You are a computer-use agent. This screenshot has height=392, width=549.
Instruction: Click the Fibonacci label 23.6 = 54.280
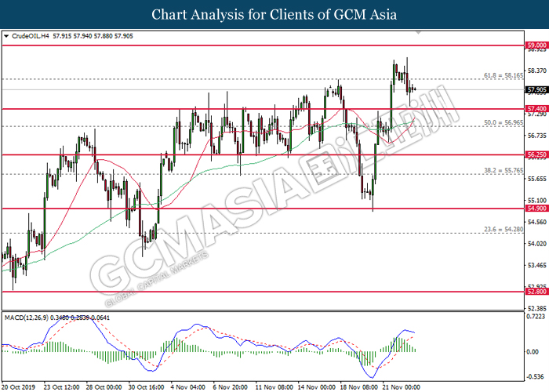(504, 229)
